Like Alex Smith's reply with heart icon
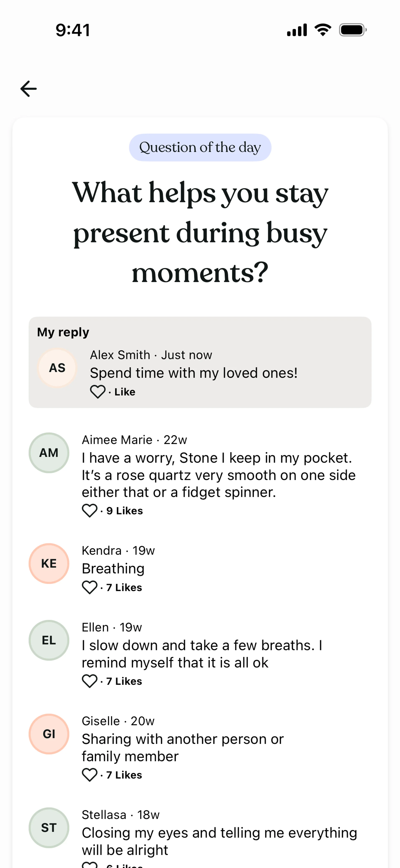The image size is (400, 868). point(98,391)
